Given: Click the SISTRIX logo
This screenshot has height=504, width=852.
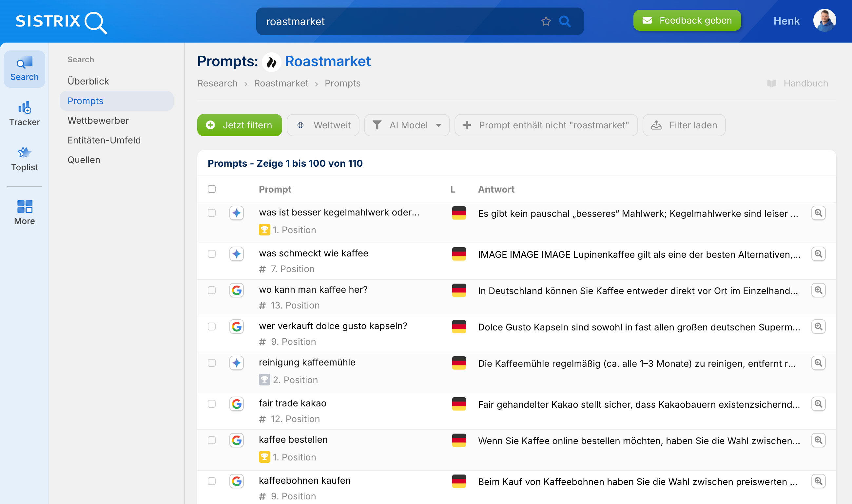Looking at the screenshot, I should pos(60,22).
